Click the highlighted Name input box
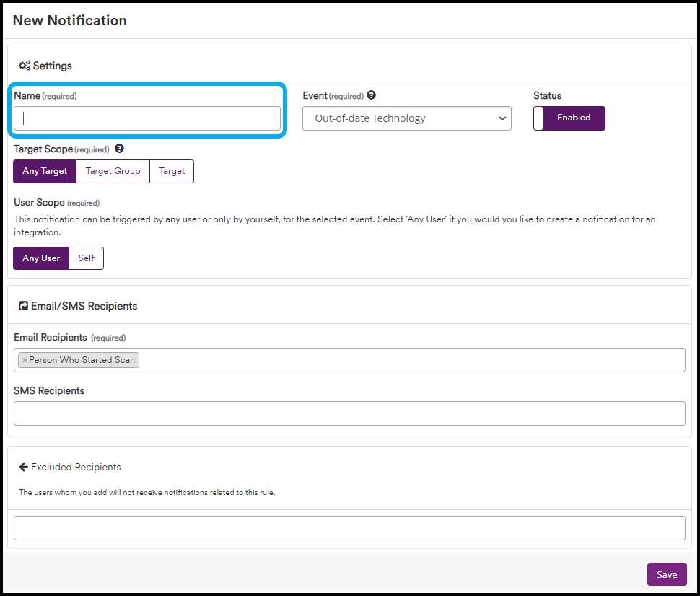 point(147,118)
